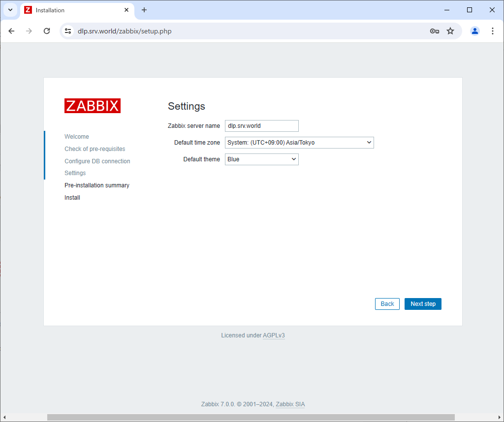Click the Zabbix 7.0.0 copyright text
This screenshot has width=504, height=422.
pyautogui.click(x=238, y=404)
